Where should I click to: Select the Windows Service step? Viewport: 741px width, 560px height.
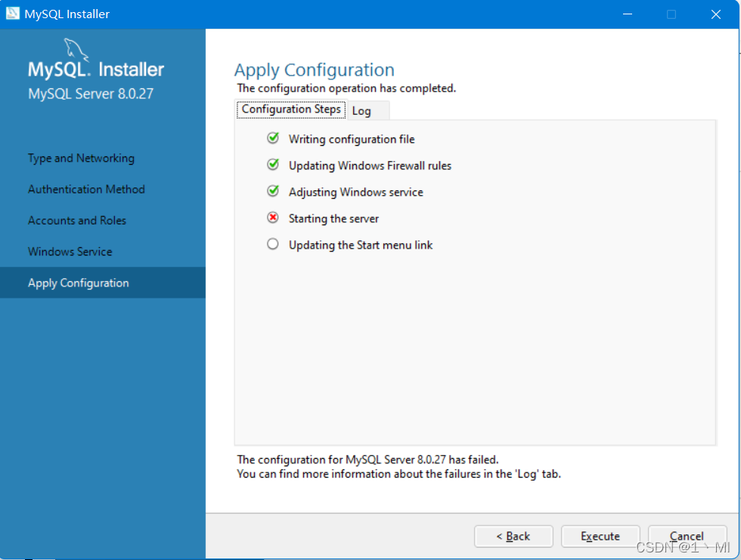(x=70, y=252)
